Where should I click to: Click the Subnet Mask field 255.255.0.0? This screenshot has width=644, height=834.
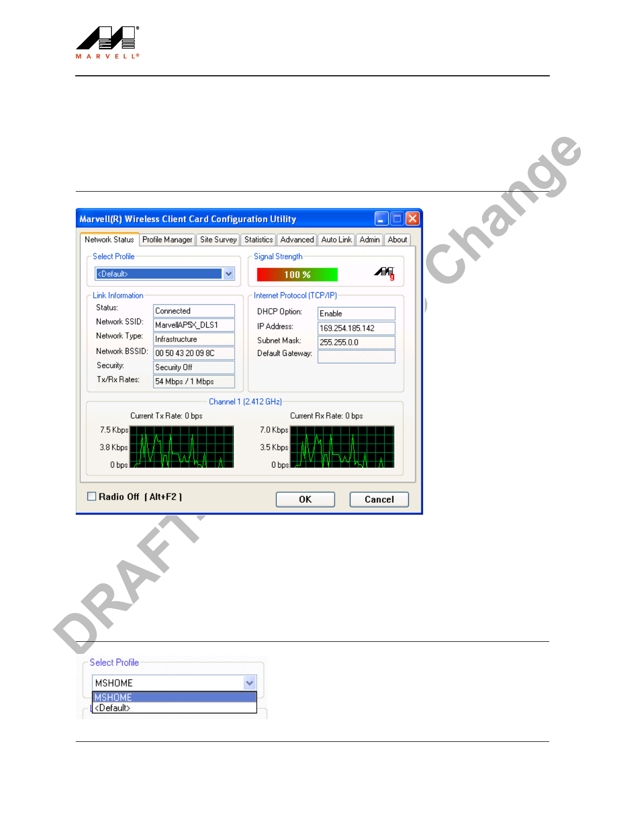click(x=357, y=342)
